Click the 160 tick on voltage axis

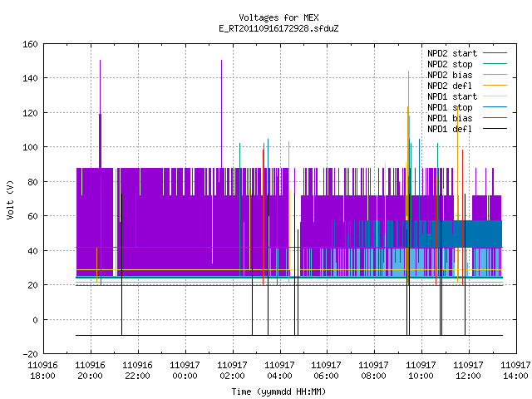click(30, 44)
